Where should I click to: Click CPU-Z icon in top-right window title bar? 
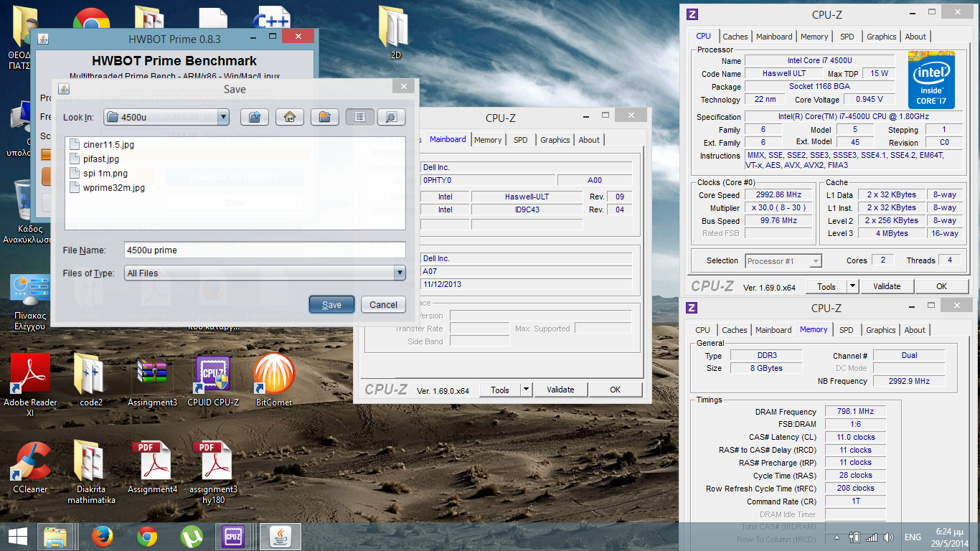[x=692, y=14]
